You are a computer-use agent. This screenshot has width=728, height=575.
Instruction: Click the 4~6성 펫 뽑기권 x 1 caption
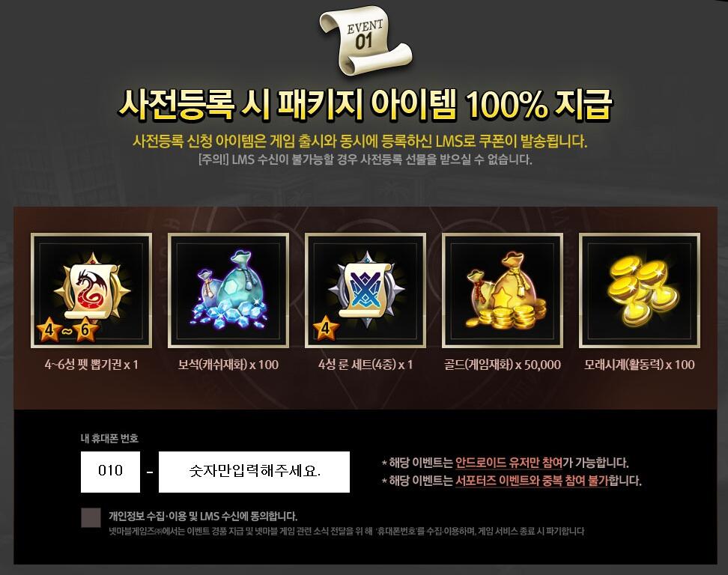pyautogui.click(x=91, y=365)
